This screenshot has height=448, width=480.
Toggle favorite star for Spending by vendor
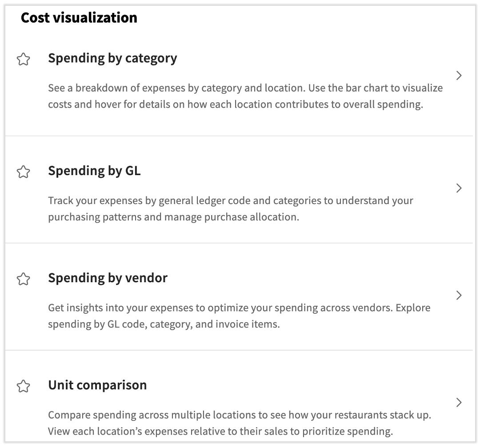click(23, 279)
